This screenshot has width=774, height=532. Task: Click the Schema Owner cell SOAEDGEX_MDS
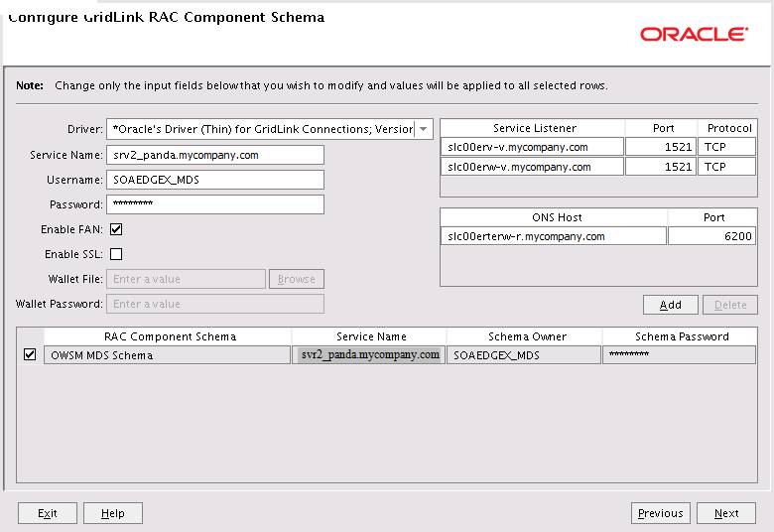tap(524, 355)
